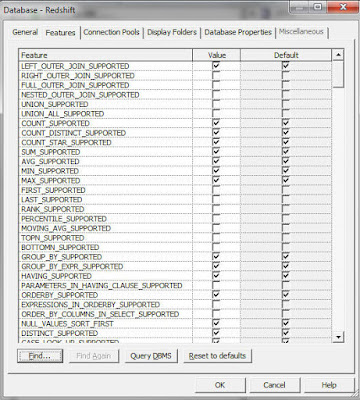360x400 pixels.
Task: Click the Default column header
Action: 286,55
